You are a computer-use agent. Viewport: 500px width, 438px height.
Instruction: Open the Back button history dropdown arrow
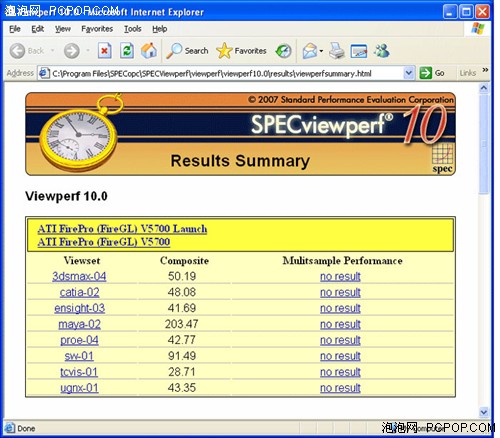point(53,51)
